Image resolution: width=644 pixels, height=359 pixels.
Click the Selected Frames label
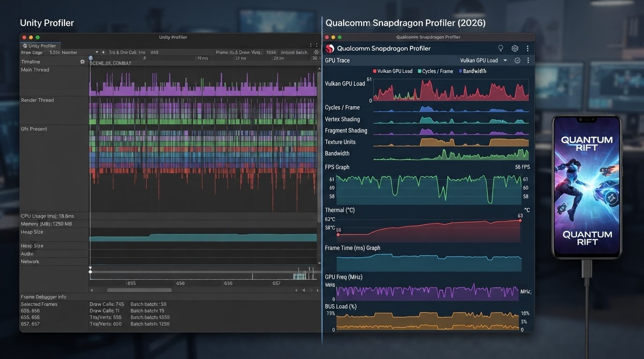pos(39,304)
